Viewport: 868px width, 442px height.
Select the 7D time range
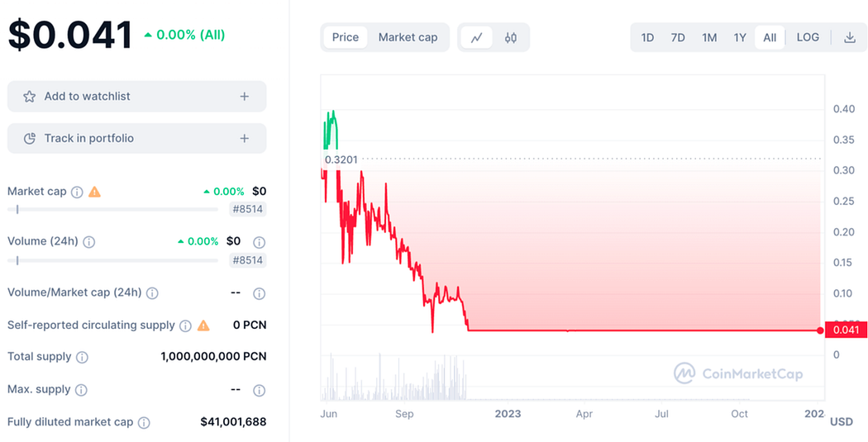tap(678, 37)
